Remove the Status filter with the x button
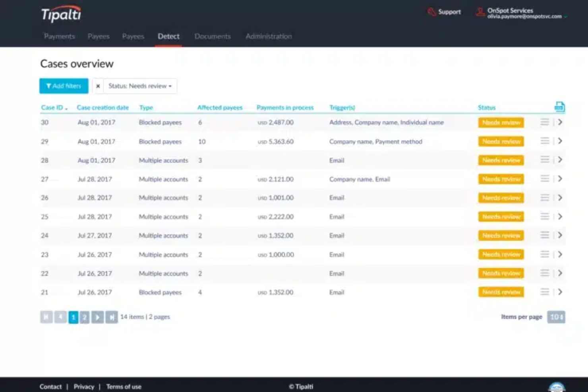Viewport: 588px width, 392px height. 98,86
